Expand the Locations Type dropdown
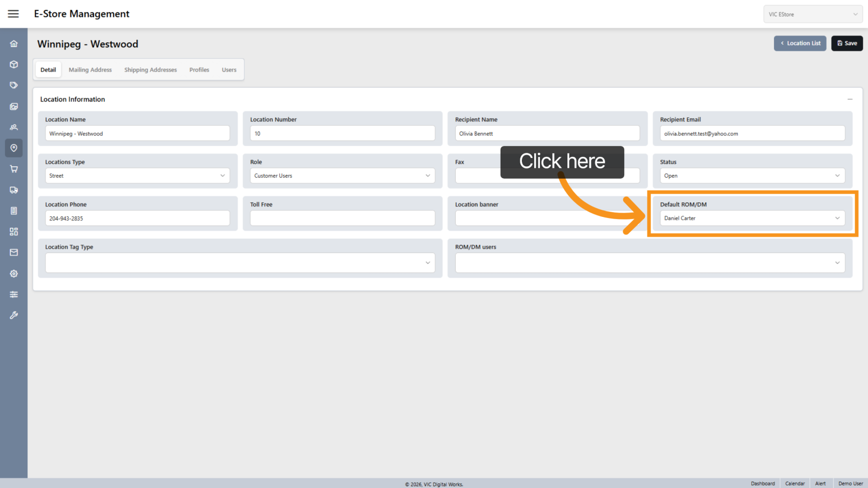The width and height of the screenshot is (868, 488). [137, 176]
